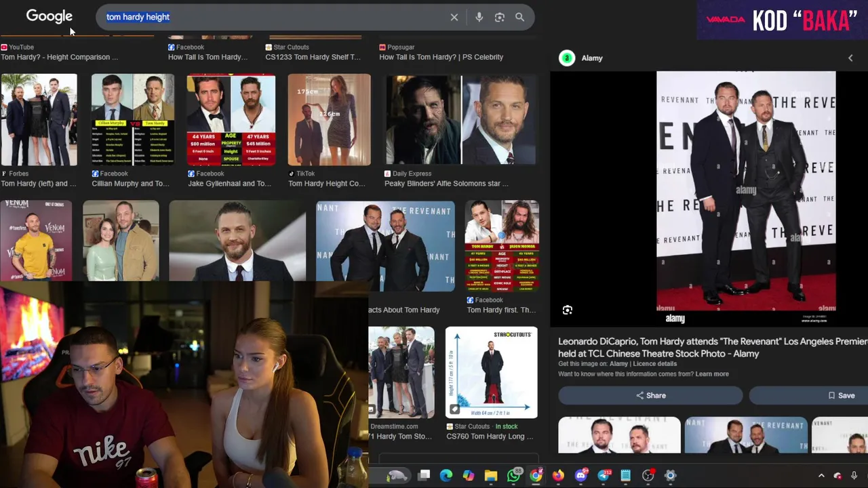
Task: Open the Licence details link
Action: (655, 364)
